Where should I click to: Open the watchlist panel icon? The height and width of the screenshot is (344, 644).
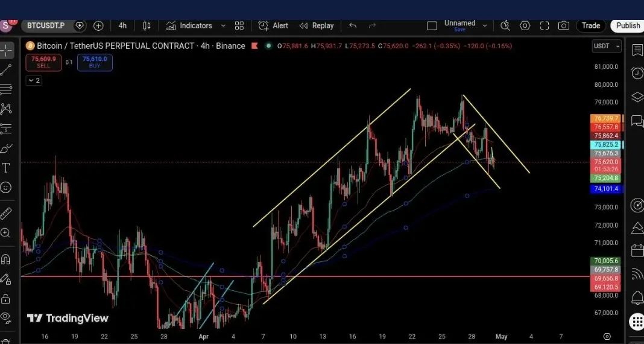click(637, 50)
